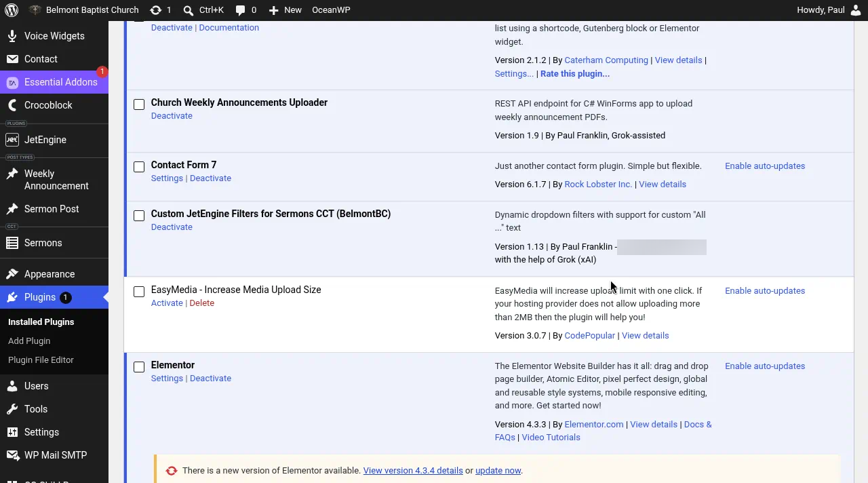Open the New content menu
The height and width of the screenshot is (483, 868).
[285, 10]
